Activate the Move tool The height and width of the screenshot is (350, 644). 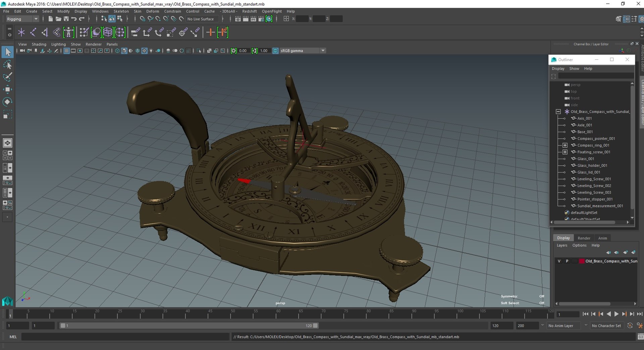[x=7, y=89]
